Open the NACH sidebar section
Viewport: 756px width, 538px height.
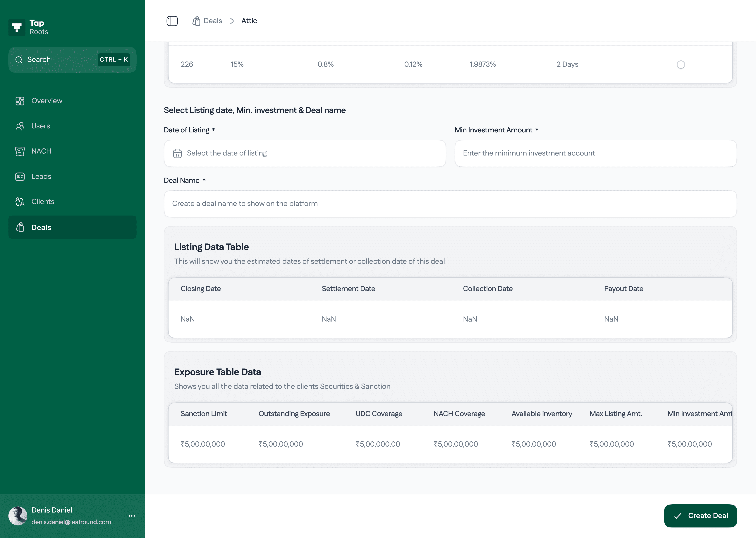point(41,151)
